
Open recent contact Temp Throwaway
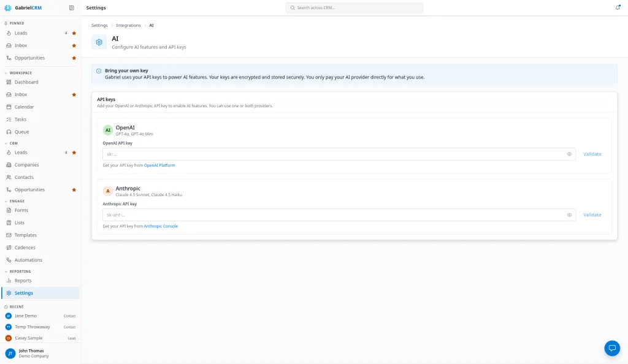pos(40,327)
